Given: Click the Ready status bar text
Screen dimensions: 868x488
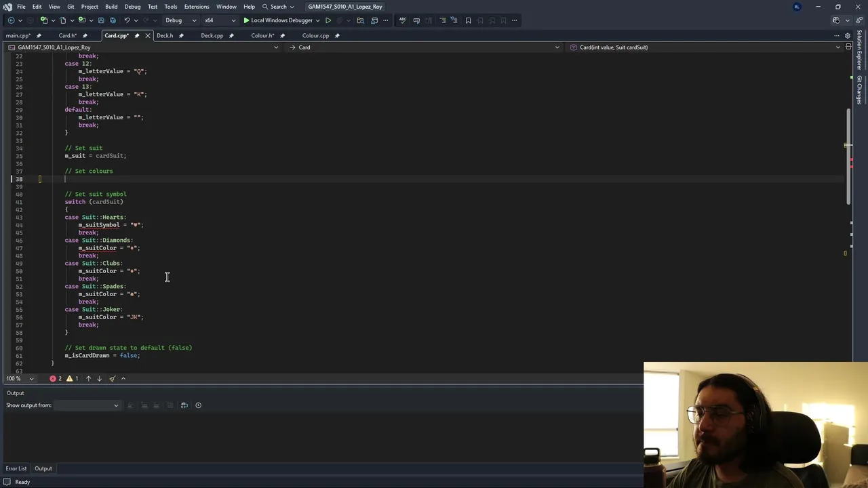Looking at the screenshot, I should 22,482.
